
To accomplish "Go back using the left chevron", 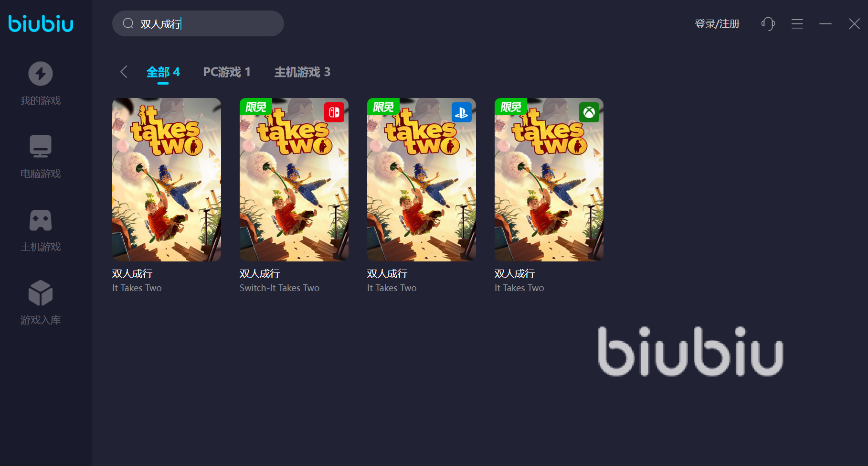I will tap(124, 72).
